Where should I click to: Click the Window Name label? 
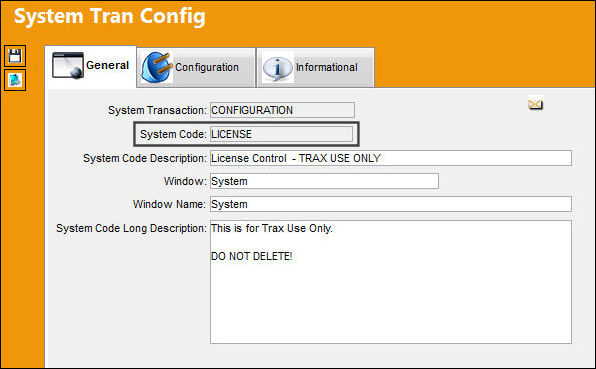coord(170,204)
